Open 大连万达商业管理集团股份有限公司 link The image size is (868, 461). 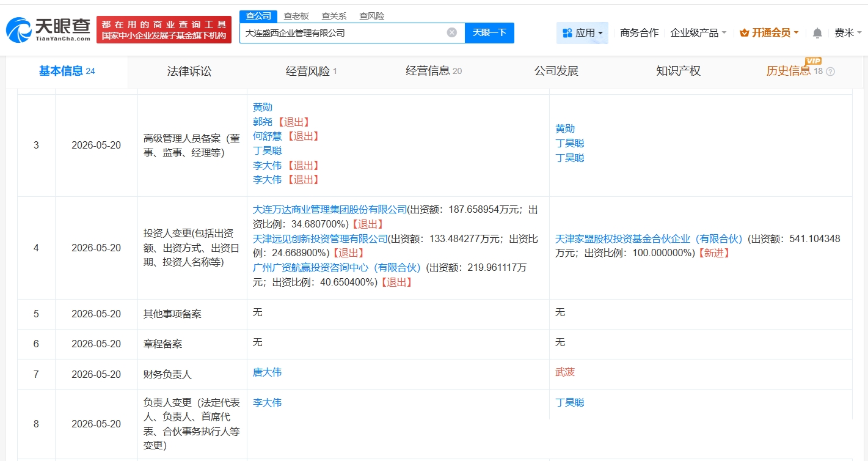click(330, 209)
